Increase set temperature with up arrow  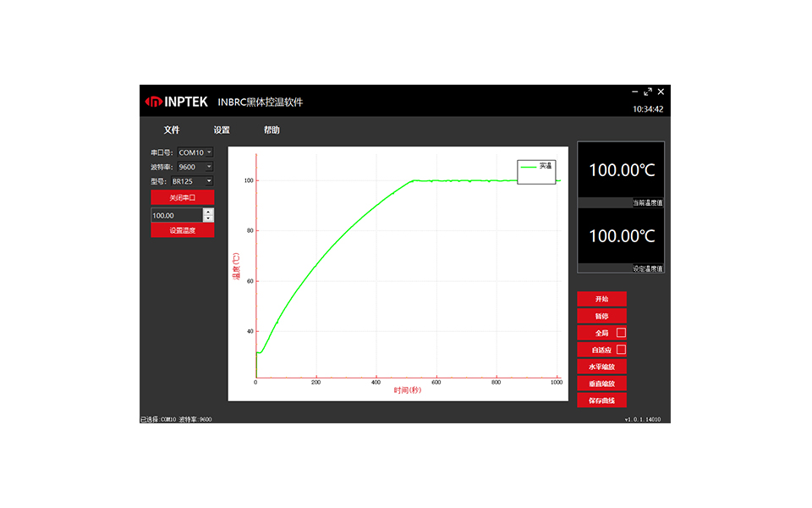pyautogui.click(x=209, y=212)
